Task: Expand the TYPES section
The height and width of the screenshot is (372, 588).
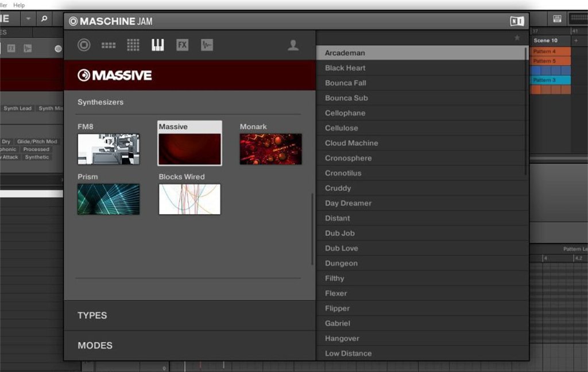Action: pyautogui.click(x=92, y=315)
